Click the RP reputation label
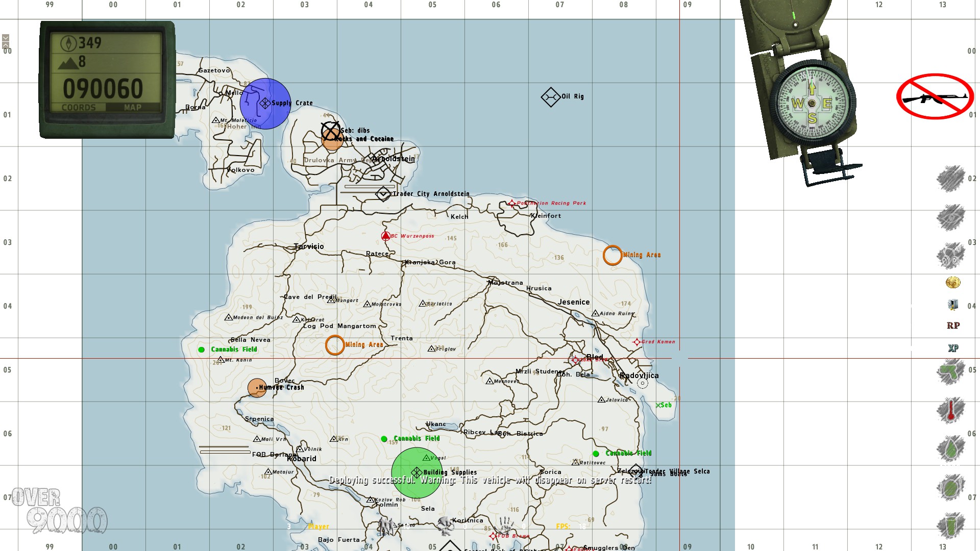 tap(953, 325)
